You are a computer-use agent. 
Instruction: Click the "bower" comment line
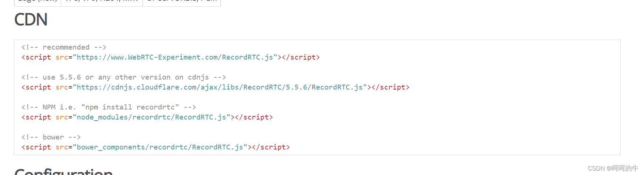tap(51, 137)
